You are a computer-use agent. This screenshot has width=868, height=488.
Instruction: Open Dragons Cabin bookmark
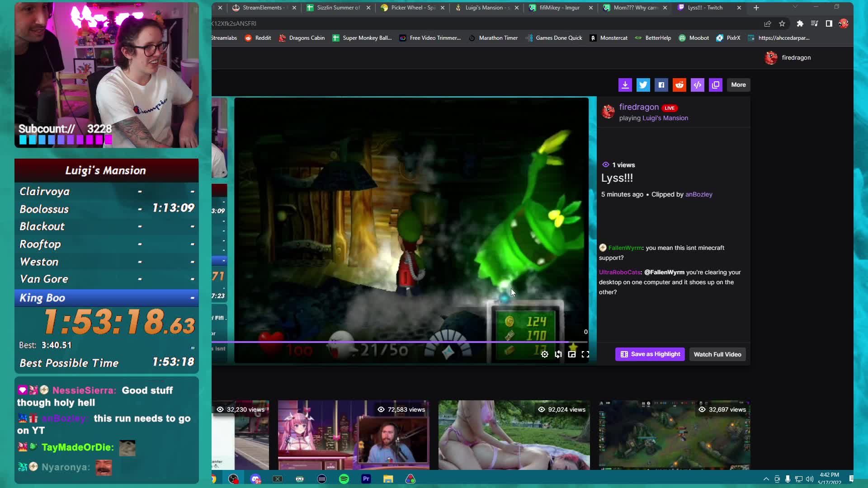302,38
